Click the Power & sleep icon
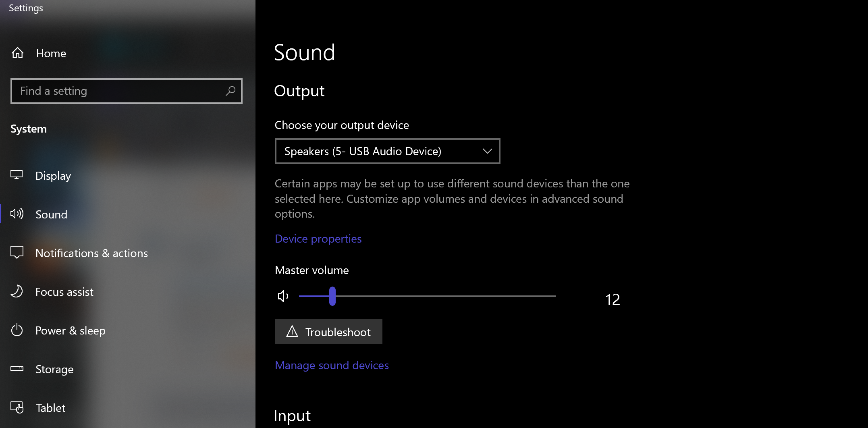The image size is (868, 428). [17, 330]
